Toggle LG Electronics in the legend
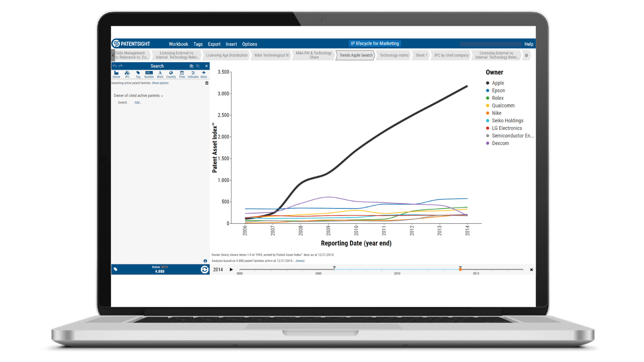The height and width of the screenshot is (362, 644). point(504,128)
